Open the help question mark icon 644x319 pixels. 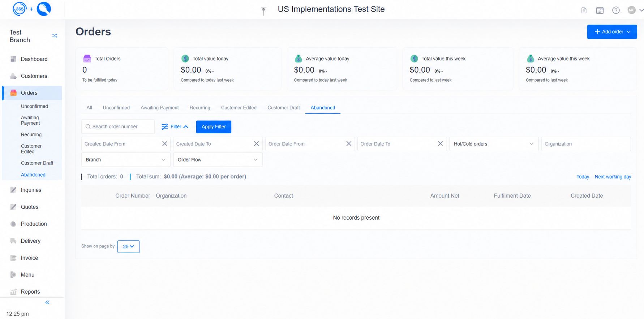tap(616, 10)
